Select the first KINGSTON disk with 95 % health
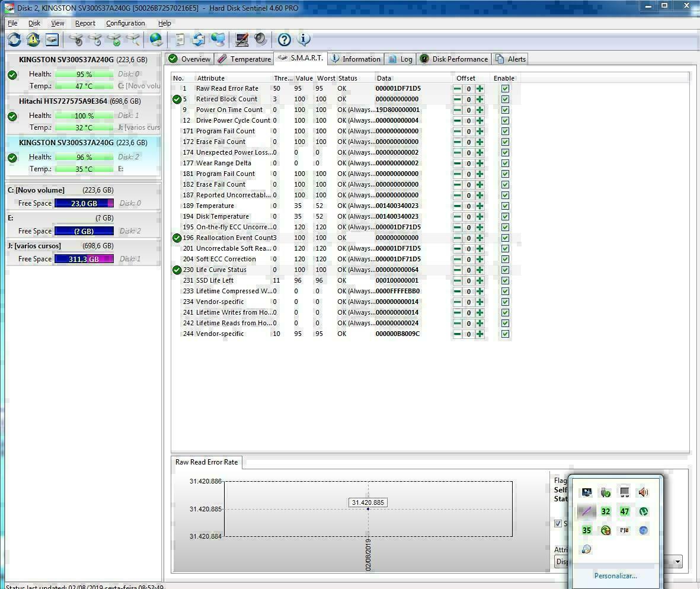Viewport: 700px width, 589px height. (84, 73)
